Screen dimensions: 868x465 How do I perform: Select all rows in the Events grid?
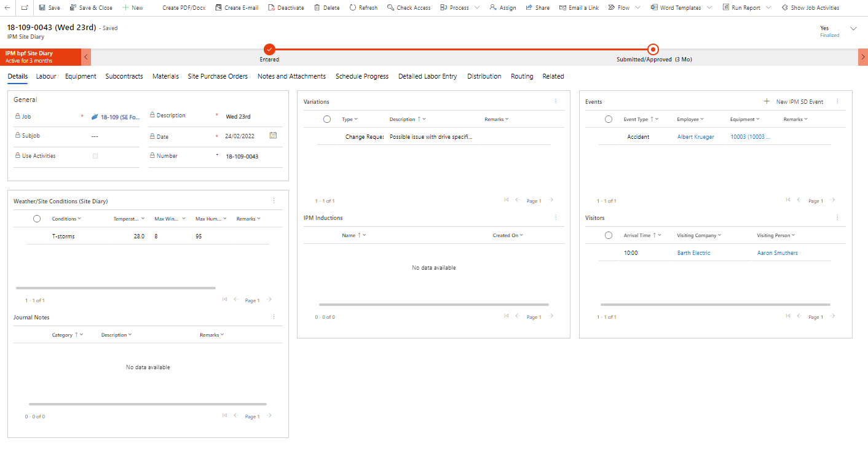click(609, 119)
